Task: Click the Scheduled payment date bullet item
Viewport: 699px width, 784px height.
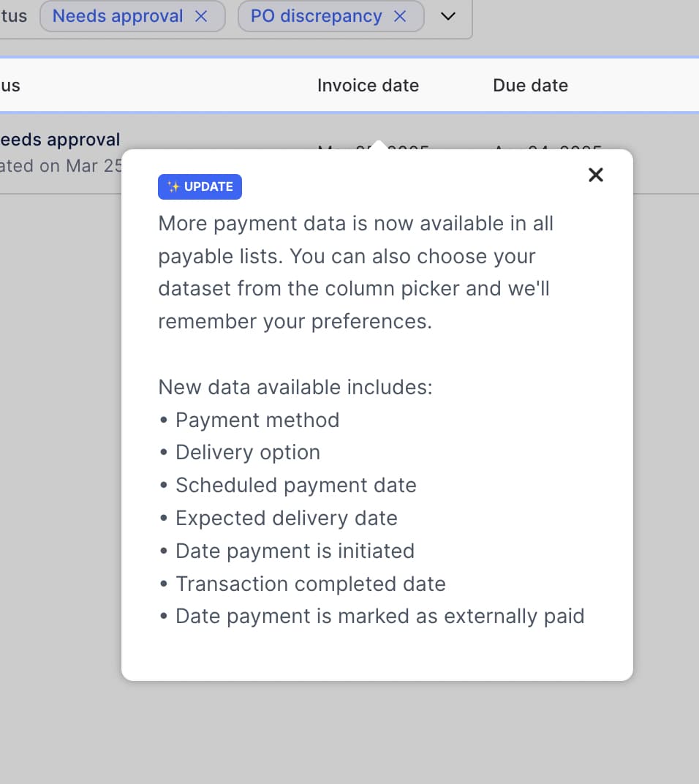Action: pyautogui.click(x=295, y=485)
